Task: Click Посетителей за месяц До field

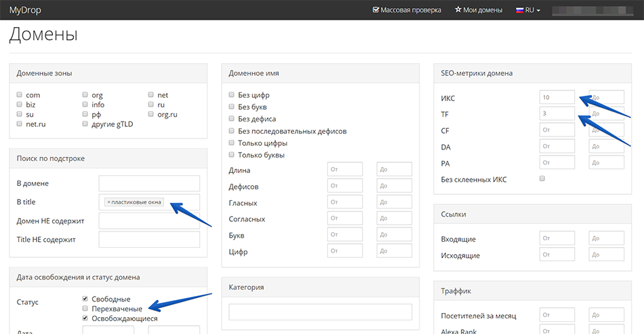Action: coord(607,315)
